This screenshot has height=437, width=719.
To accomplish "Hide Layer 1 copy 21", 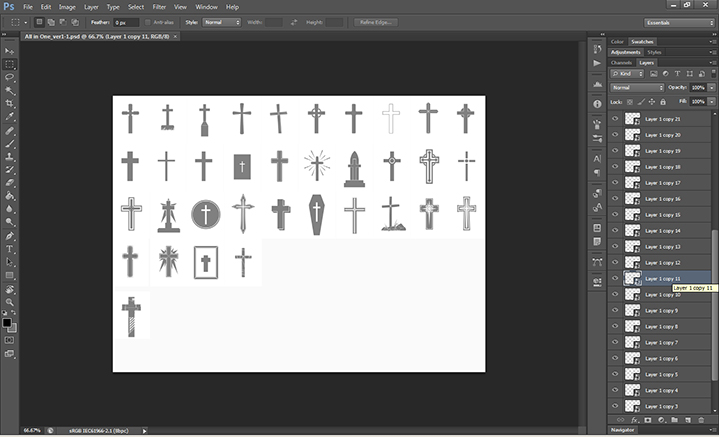I will pyautogui.click(x=615, y=119).
